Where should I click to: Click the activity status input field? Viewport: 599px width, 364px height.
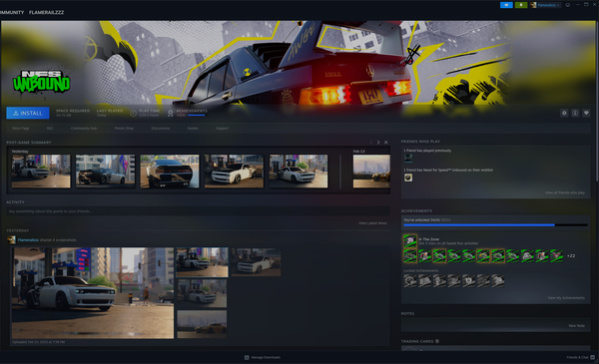pyautogui.click(x=198, y=211)
